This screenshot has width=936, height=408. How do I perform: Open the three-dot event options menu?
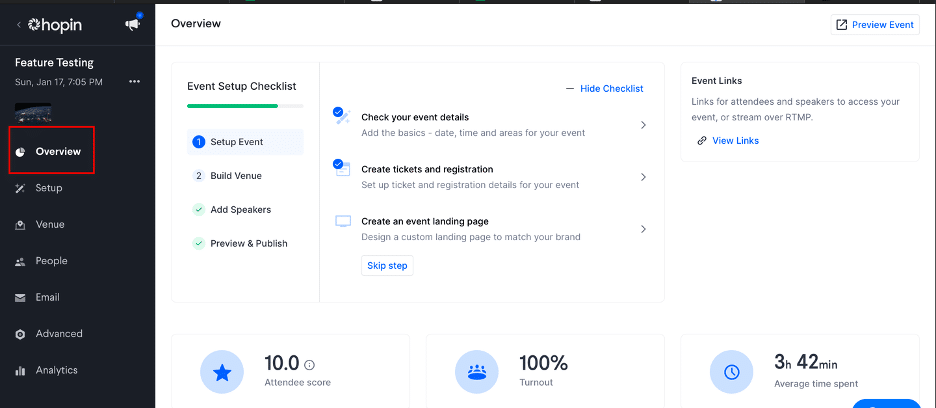click(134, 81)
